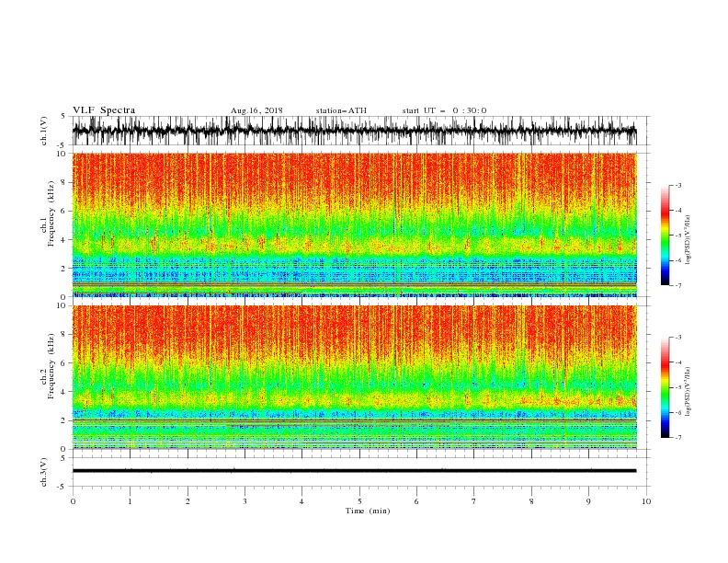
Task: Click the ch.1 frequency axis "8" tick label
Action: [63, 182]
